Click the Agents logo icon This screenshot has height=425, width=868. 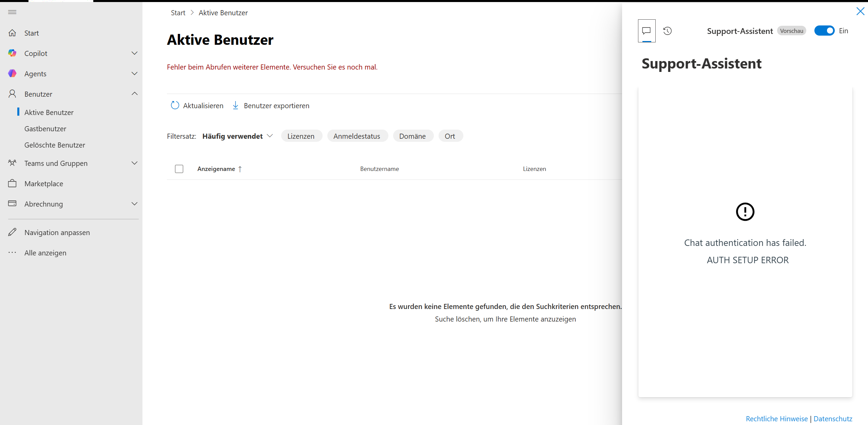(x=12, y=74)
